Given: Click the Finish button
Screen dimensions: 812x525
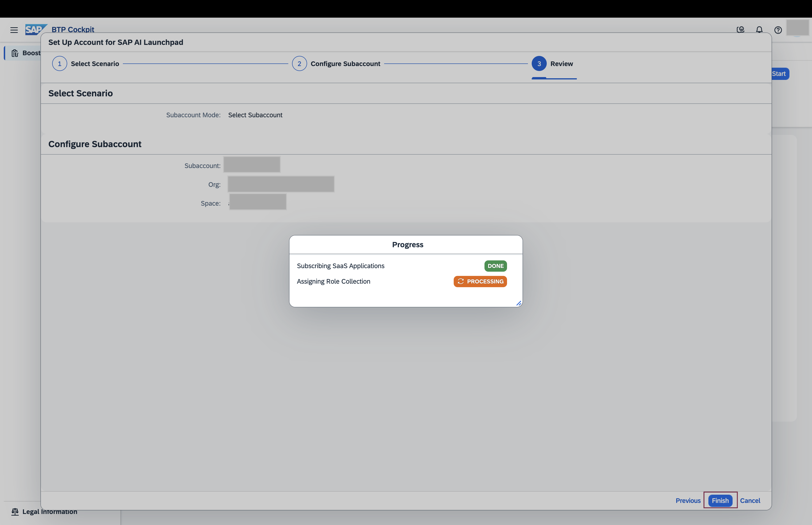Looking at the screenshot, I should pyautogui.click(x=720, y=501).
